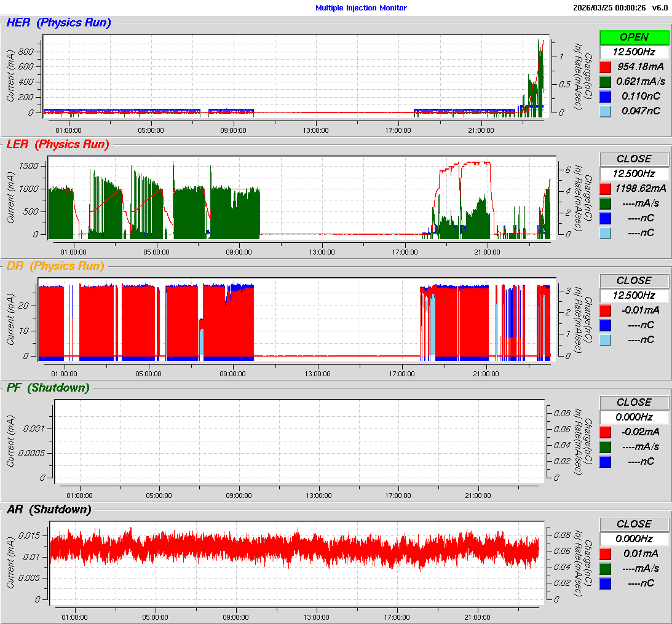Select the PF panel CLOSE button
This screenshot has height=624, width=672.
634,402
